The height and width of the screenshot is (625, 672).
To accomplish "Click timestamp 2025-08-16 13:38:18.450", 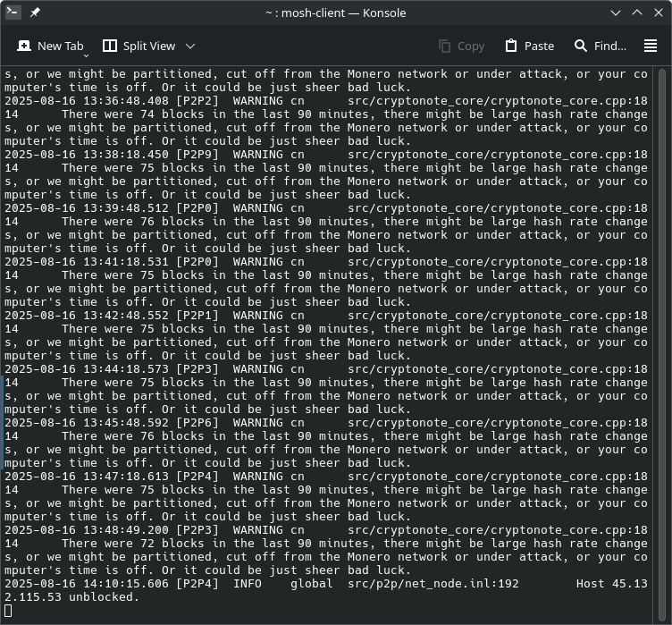I will pyautogui.click(x=87, y=155).
